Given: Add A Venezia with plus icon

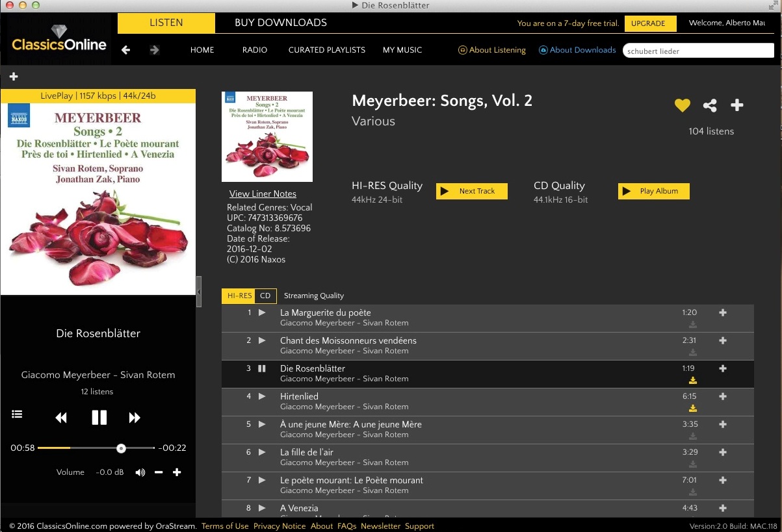Looking at the screenshot, I should 723,508.
